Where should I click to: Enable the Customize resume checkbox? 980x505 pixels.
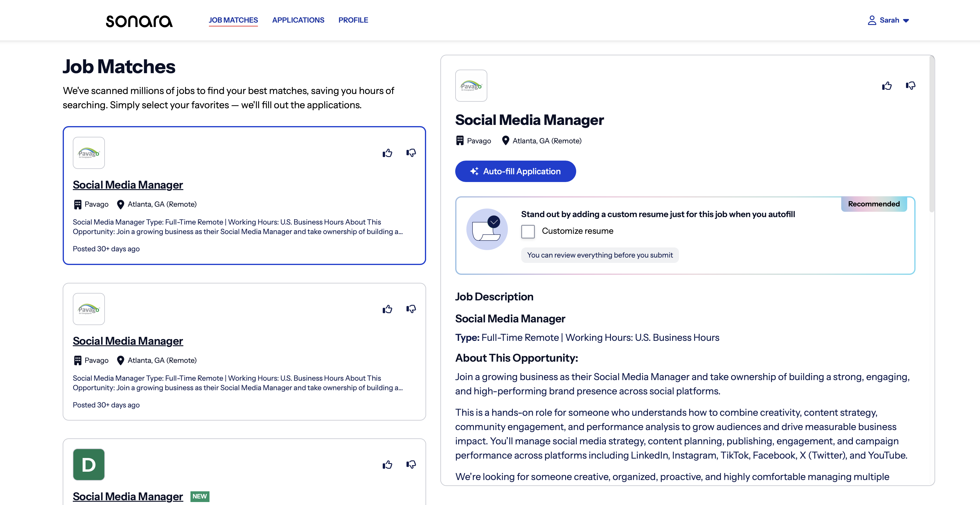(x=528, y=231)
